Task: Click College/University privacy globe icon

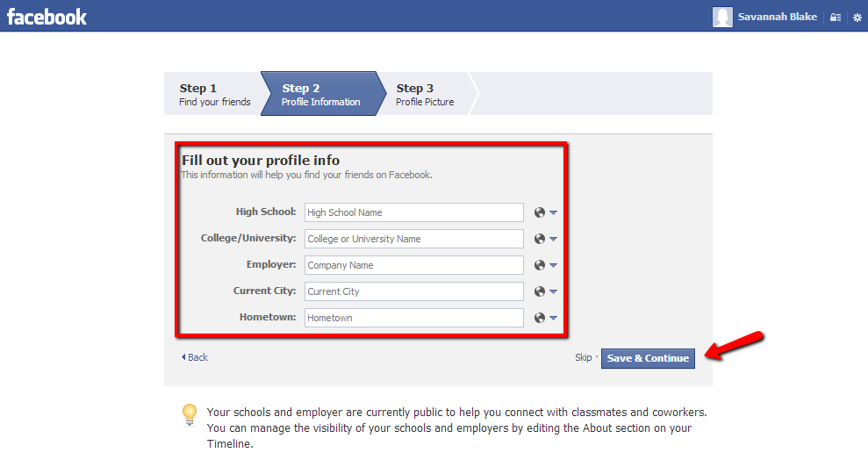Action: pyautogui.click(x=540, y=239)
